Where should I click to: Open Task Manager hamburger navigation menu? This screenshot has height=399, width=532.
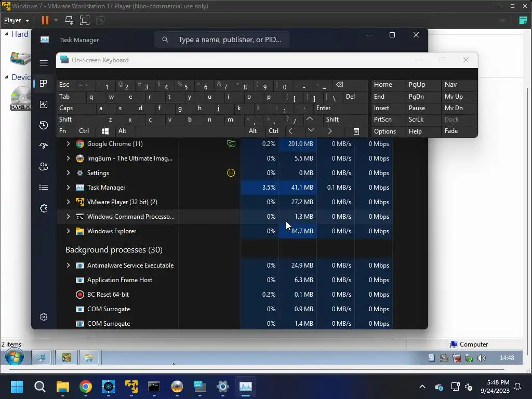44,63
